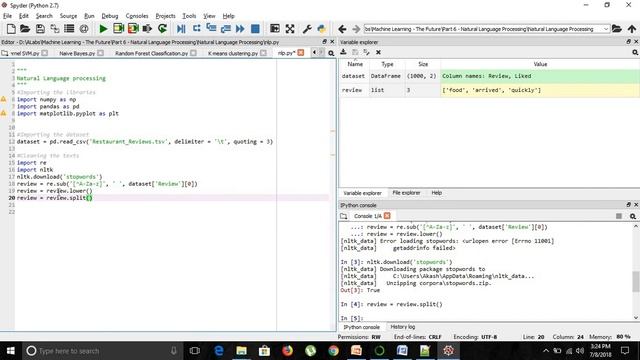Click the Save data icon in Variable explorer
Image resolution: width=640 pixels, height=360 pixels.
[x=355, y=52]
